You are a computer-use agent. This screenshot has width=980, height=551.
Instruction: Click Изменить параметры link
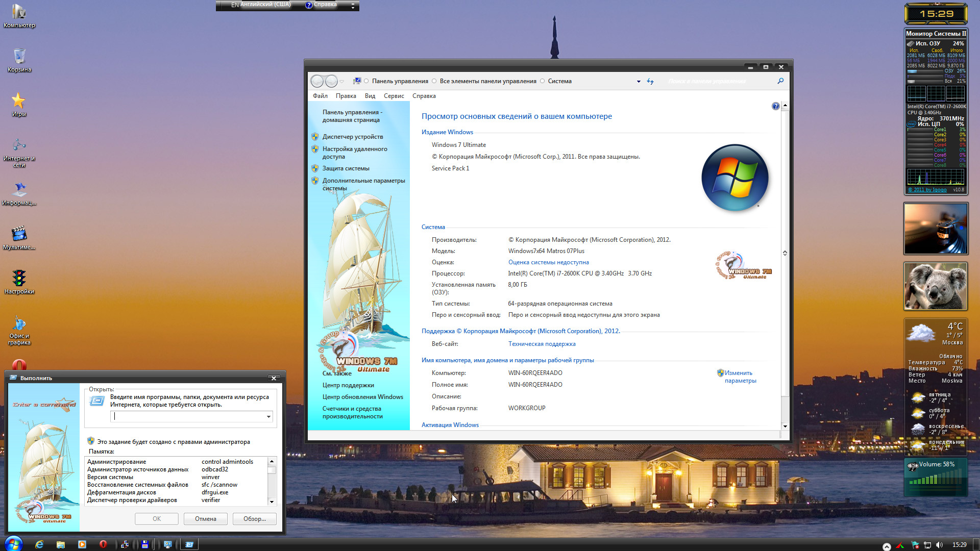pyautogui.click(x=740, y=377)
